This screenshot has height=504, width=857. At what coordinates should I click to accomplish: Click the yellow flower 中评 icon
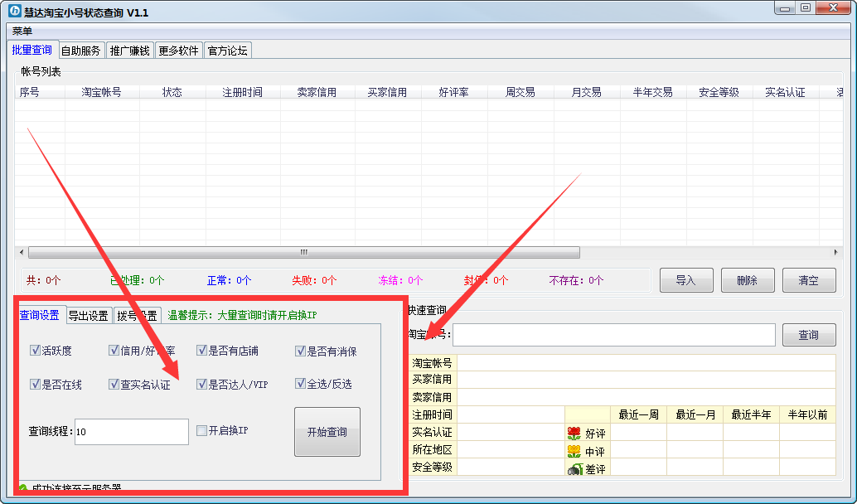(574, 451)
